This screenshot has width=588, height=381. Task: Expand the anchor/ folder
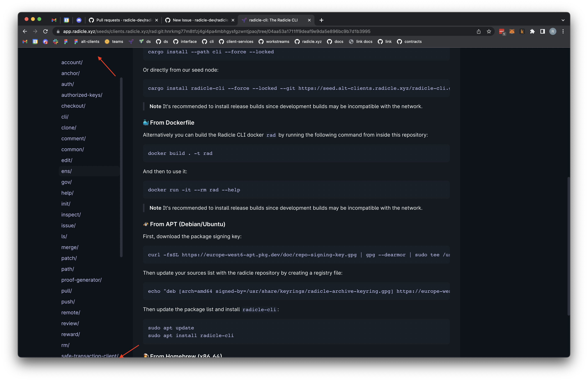point(70,73)
